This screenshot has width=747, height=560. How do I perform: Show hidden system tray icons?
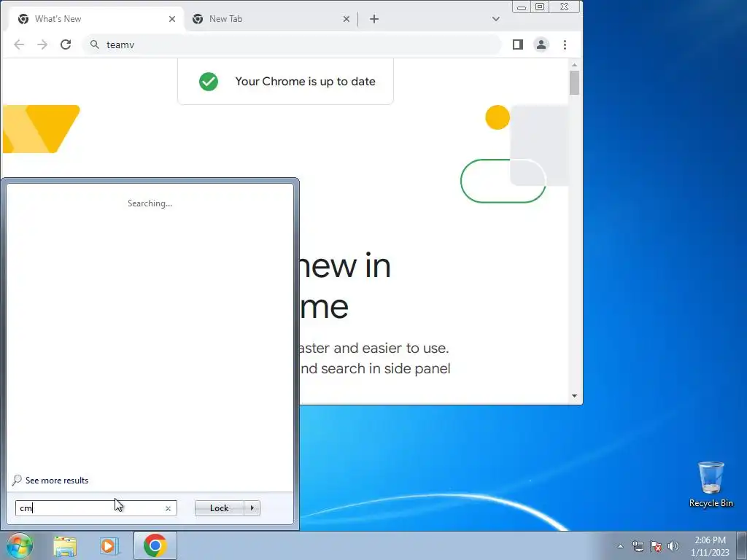click(x=620, y=546)
